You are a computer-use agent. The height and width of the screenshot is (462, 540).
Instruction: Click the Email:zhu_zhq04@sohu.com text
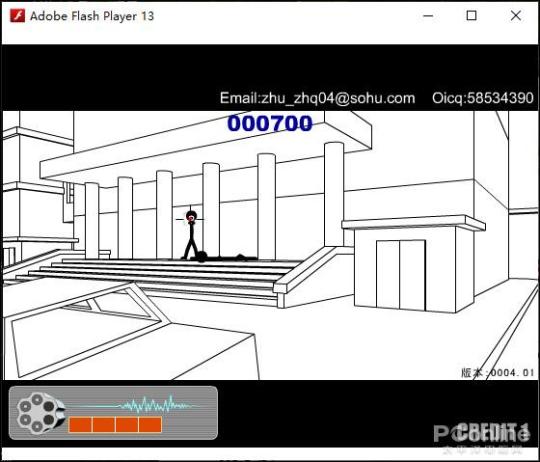(x=317, y=98)
